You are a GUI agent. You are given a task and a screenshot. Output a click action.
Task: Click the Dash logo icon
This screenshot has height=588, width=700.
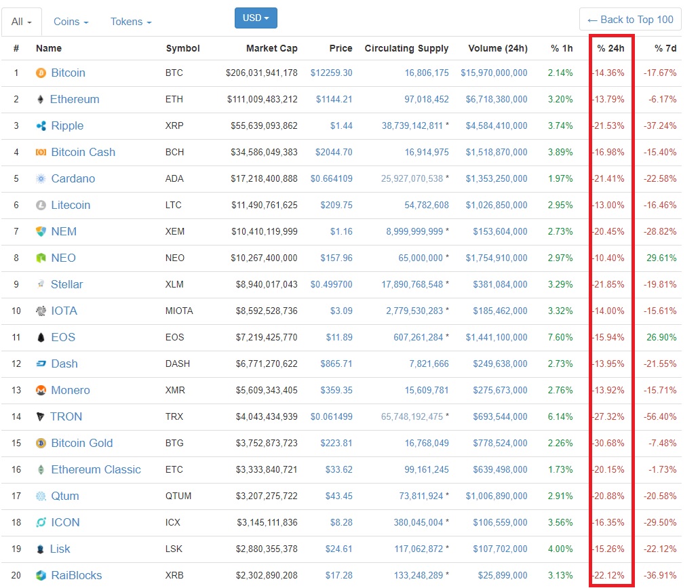(41, 364)
